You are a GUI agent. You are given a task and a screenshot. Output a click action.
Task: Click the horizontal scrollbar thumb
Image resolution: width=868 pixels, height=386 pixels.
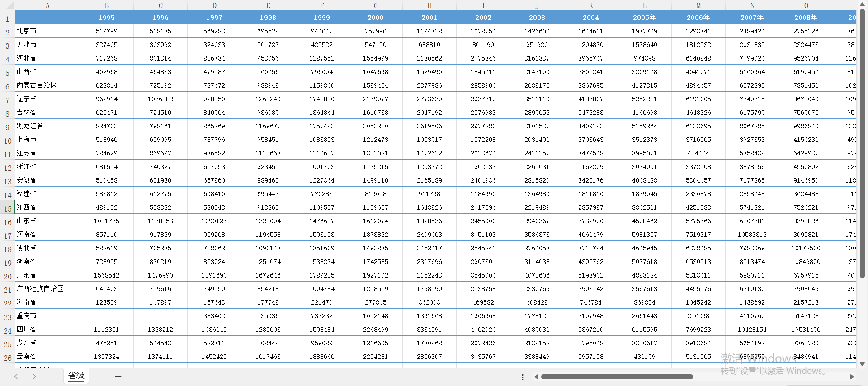click(x=617, y=377)
